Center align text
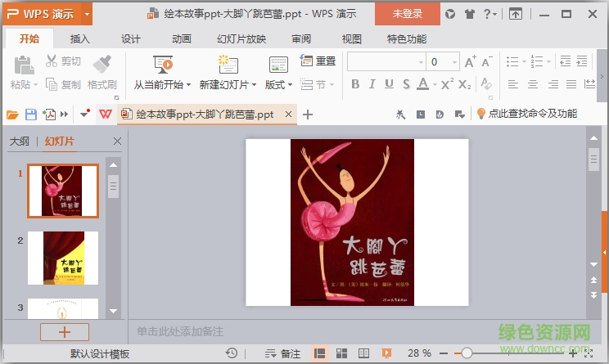Screen dimensions: 609x364 click(533, 84)
